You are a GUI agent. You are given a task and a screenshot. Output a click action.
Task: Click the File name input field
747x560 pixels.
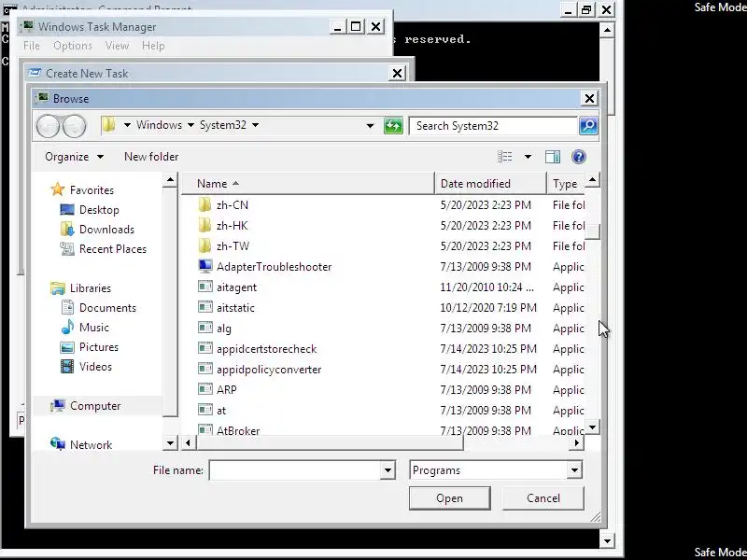click(x=295, y=471)
